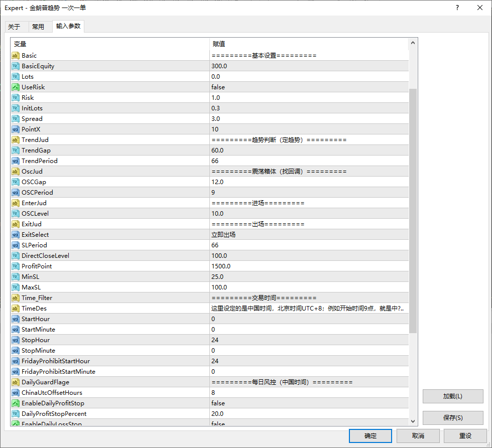Edit the InitLots value 0.3
The height and width of the screenshot is (448, 492).
pos(309,108)
